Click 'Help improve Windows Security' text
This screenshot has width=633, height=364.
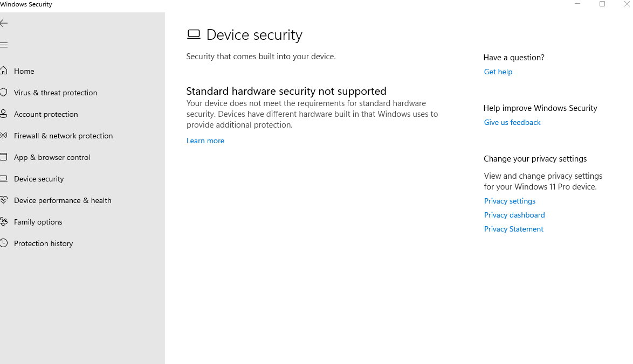[540, 108]
